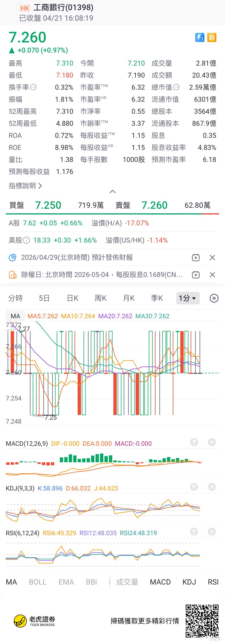The image size is (225, 644).
Task: Open A股 quote row 7.62
Action: tap(45, 223)
